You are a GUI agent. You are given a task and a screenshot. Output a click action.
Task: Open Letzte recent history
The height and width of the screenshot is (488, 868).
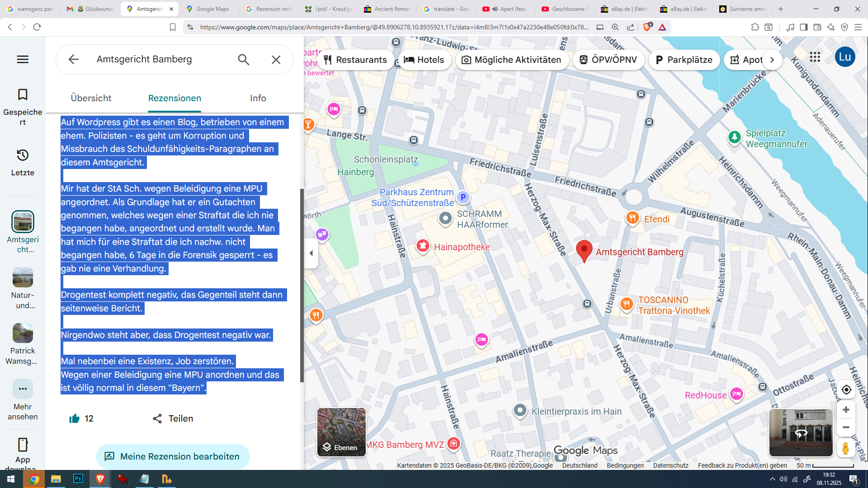pos(23,162)
